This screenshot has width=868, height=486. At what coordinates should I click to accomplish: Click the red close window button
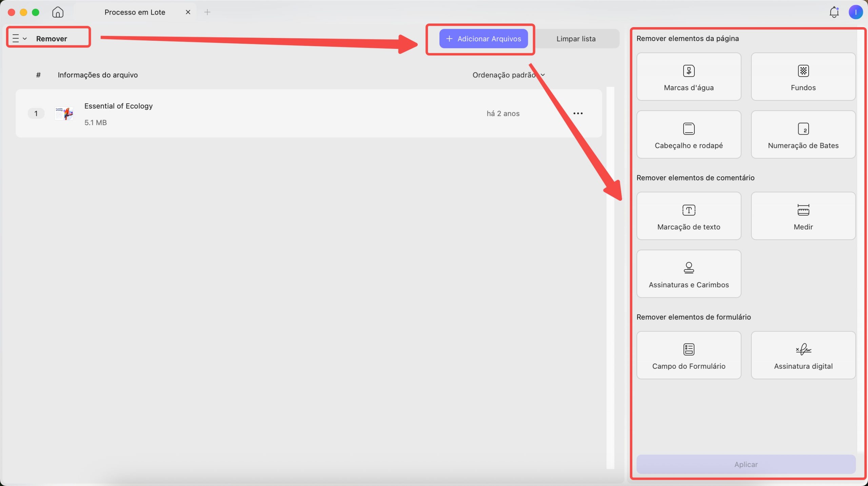coord(11,13)
